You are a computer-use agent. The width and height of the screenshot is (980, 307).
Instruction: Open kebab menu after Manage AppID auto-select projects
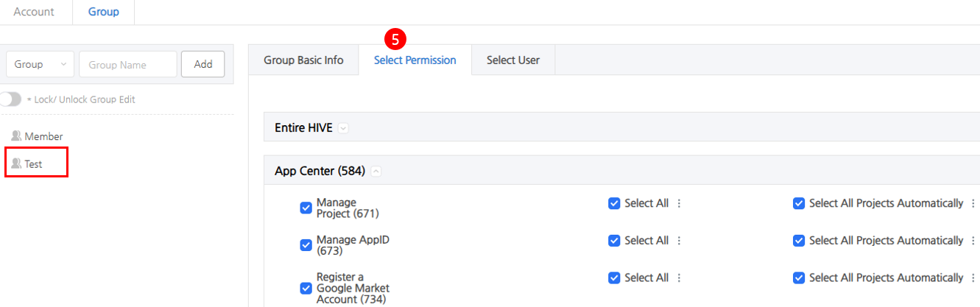point(973,241)
